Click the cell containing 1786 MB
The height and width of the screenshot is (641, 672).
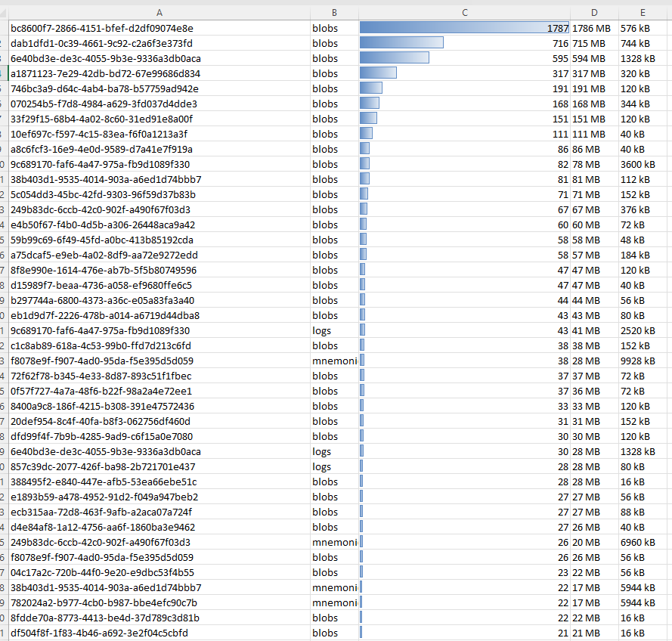[x=593, y=28]
